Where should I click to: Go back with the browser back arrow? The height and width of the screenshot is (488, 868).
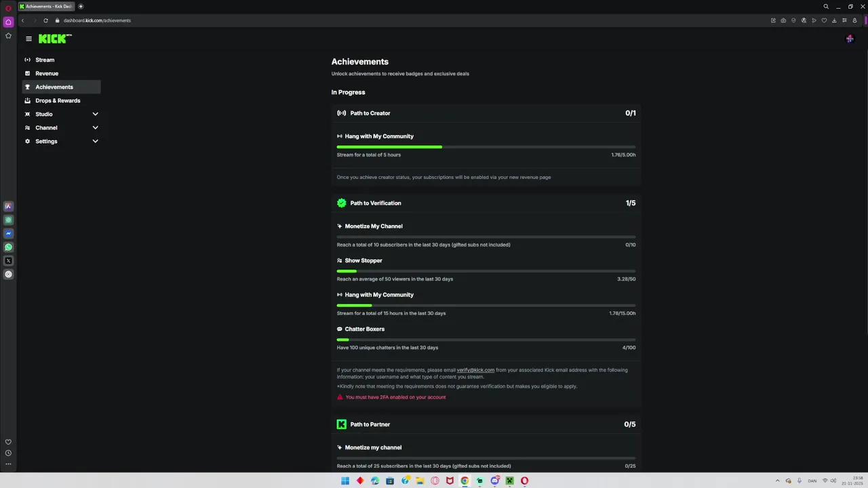pos(22,20)
